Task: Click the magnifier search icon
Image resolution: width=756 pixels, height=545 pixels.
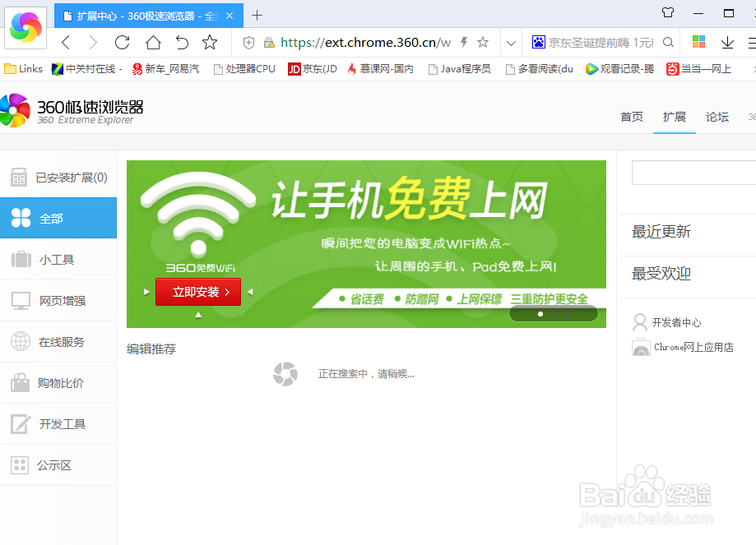Action: coord(668,43)
